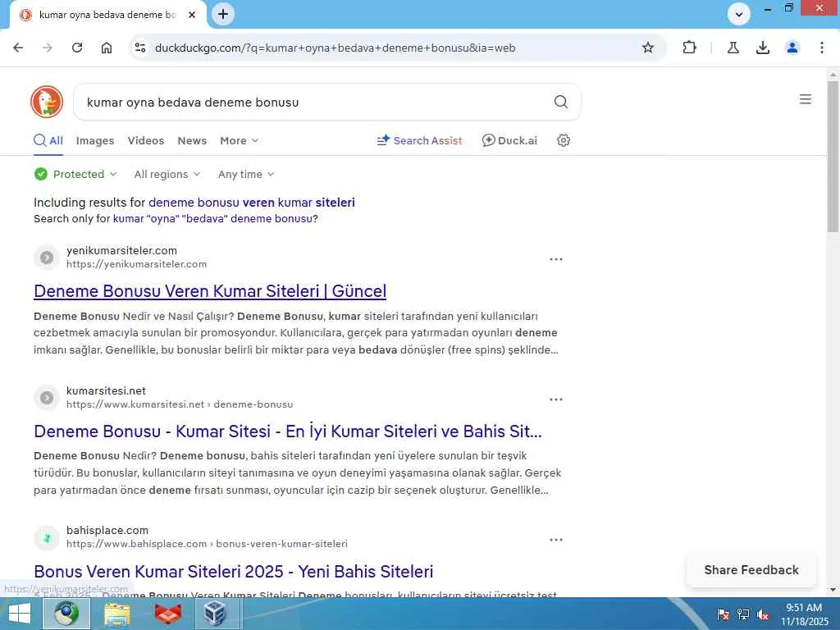Click the browser back arrow
840x630 pixels.
pyautogui.click(x=18, y=48)
